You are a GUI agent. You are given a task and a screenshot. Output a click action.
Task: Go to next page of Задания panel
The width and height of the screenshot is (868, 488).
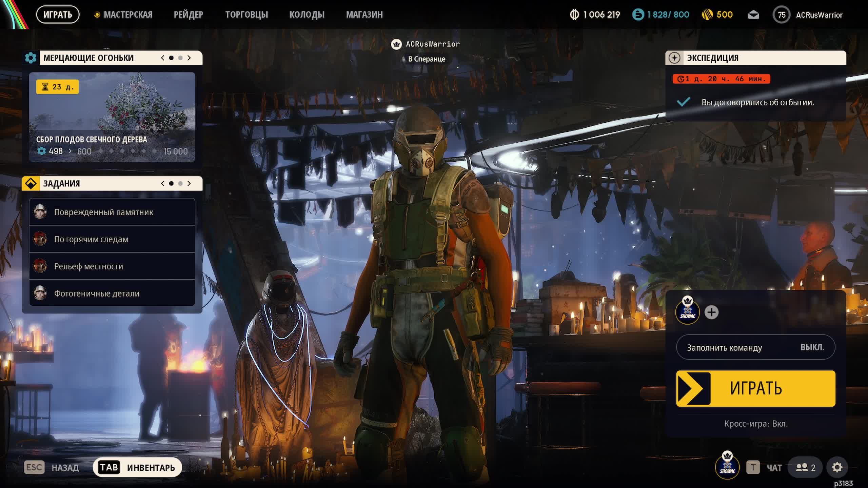pos(189,183)
